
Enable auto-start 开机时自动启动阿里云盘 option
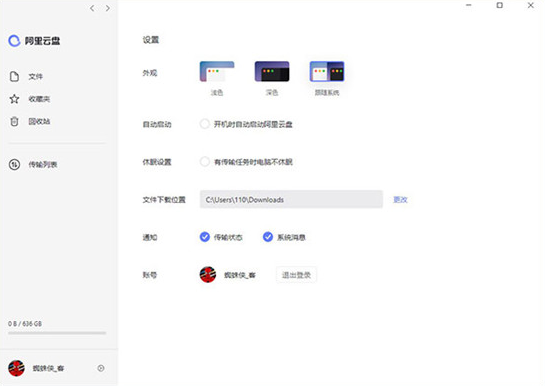point(205,124)
